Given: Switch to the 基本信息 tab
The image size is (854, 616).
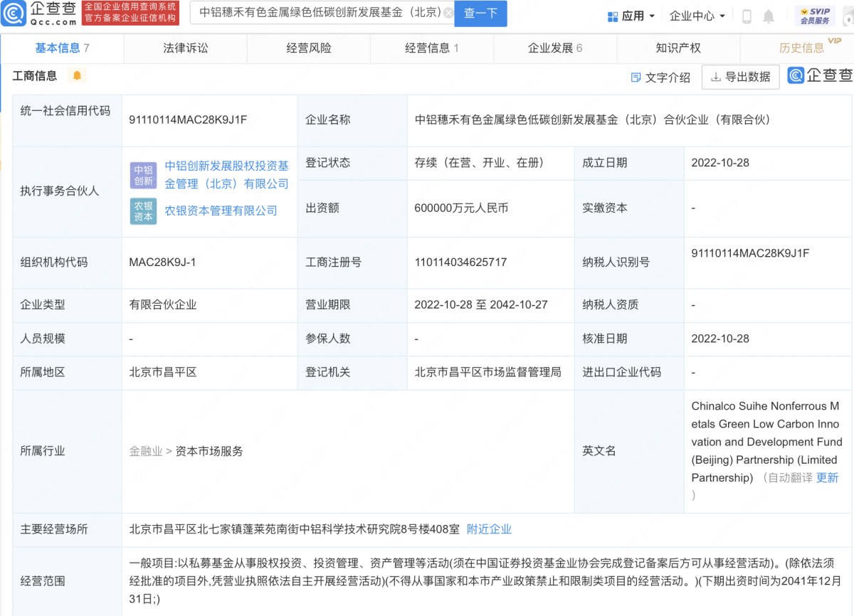Looking at the screenshot, I should tap(62, 48).
